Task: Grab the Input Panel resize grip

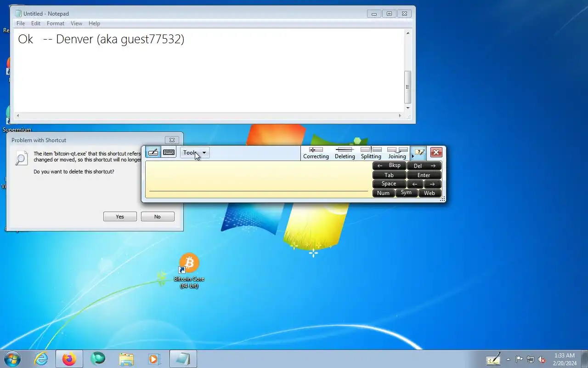Action: [x=443, y=199]
